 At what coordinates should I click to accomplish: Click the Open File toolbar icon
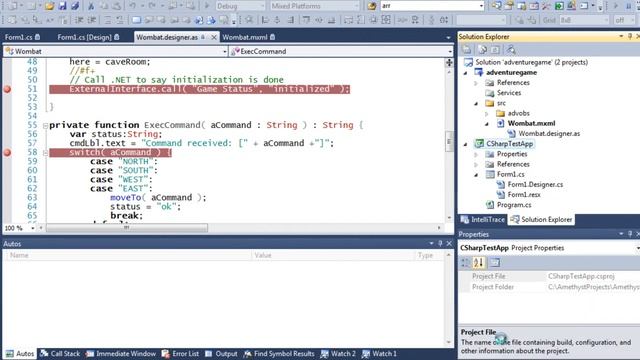pos(49,6)
